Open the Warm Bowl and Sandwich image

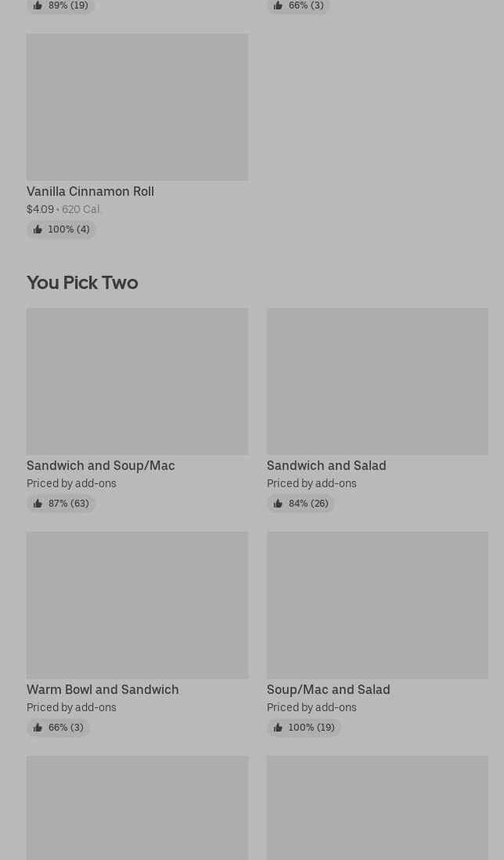click(137, 605)
